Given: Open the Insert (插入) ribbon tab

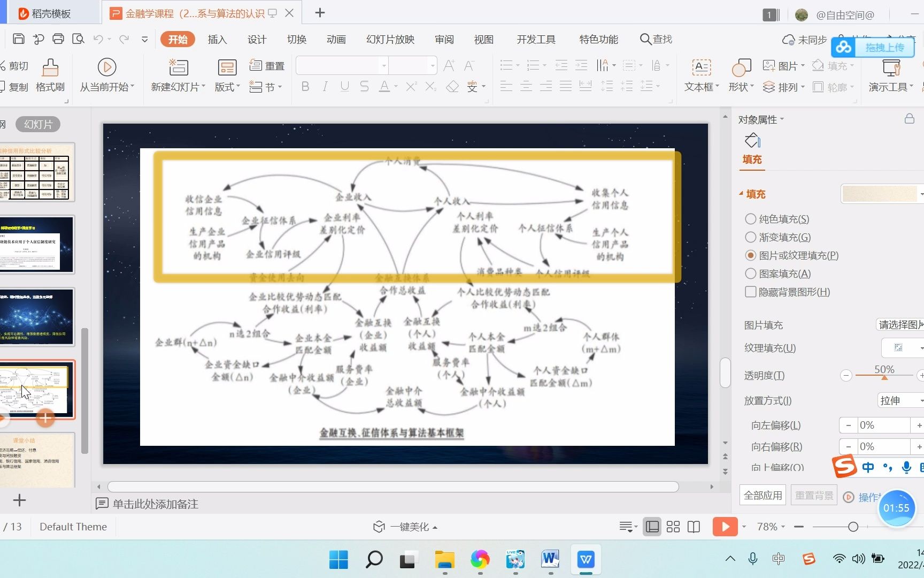Looking at the screenshot, I should pyautogui.click(x=217, y=39).
